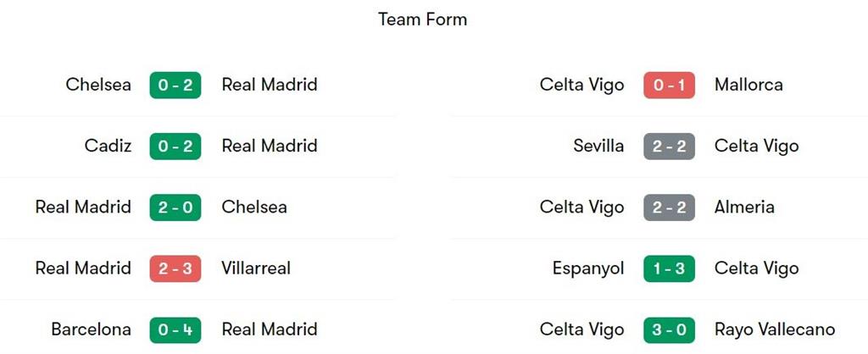Open the Cadiz team link
The width and height of the screenshot is (868, 354).
108,146
